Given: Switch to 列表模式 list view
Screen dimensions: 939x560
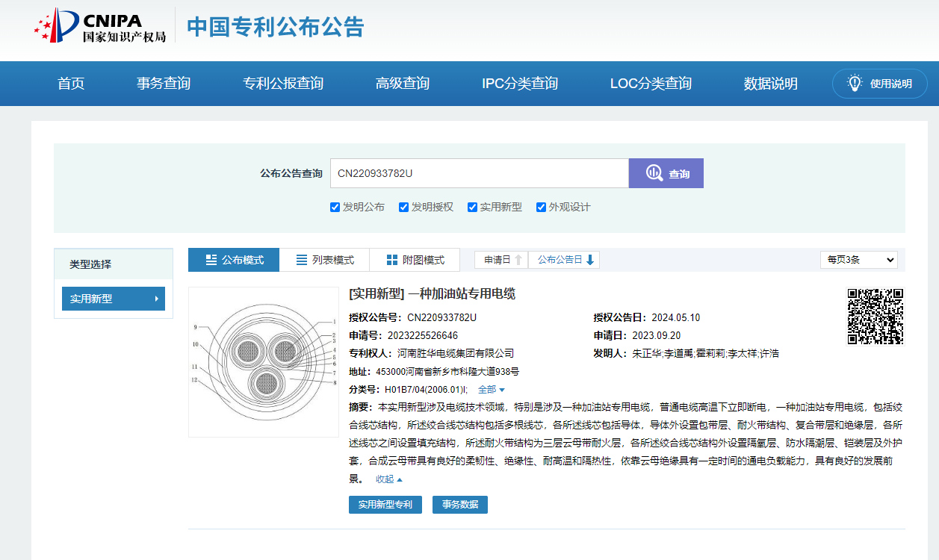Looking at the screenshot, I should (324, 260).
